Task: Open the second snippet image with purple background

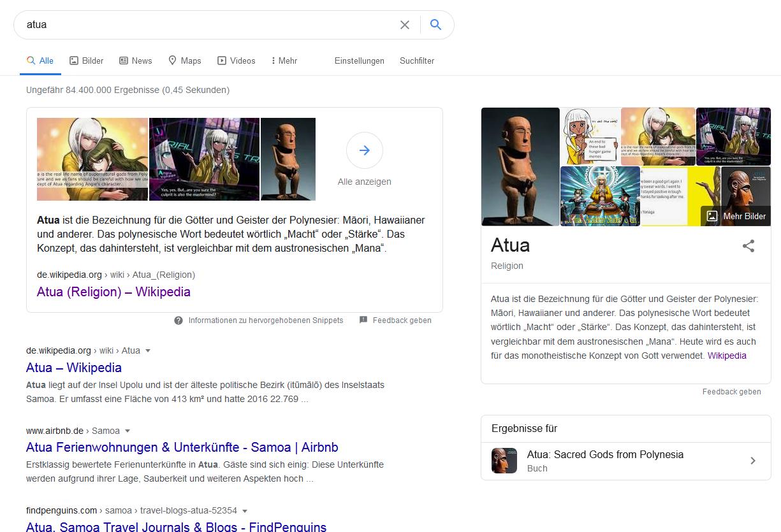Action: click(204, 159)
